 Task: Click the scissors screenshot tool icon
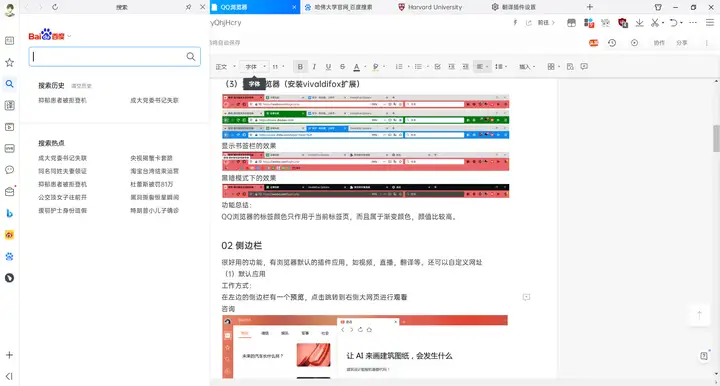[654, 22]
